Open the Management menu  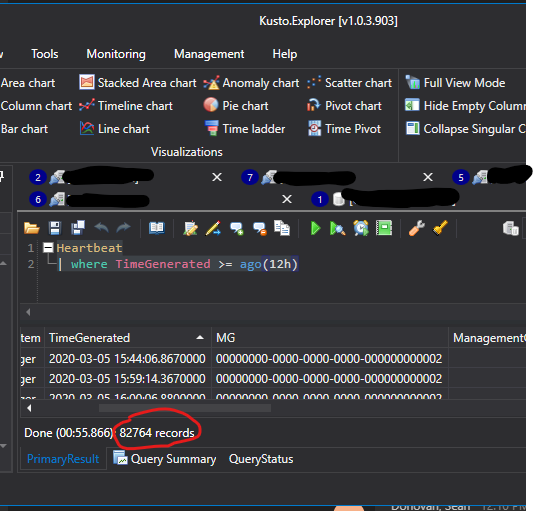[x=209, y=54]
